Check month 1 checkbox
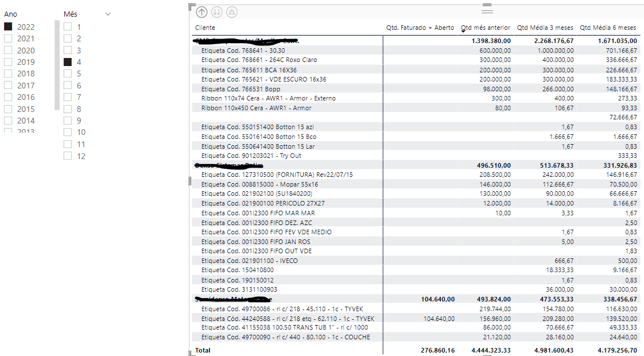 [x=68, y=27]
